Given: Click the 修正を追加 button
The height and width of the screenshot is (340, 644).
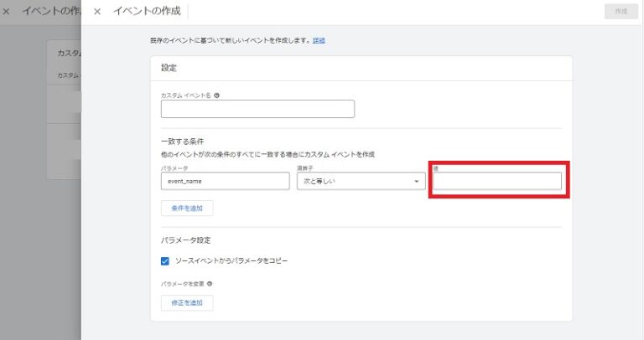Looking at the screenshot, I should [x=187, y=302].
